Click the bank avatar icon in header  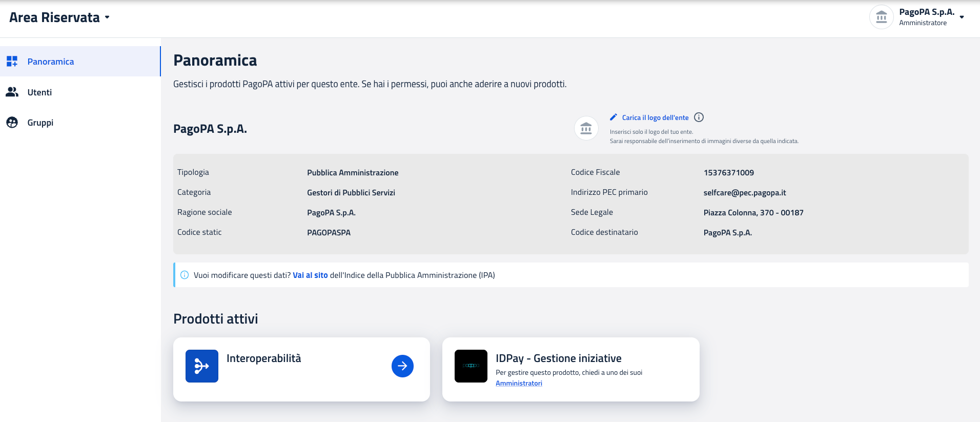[881, 17]
